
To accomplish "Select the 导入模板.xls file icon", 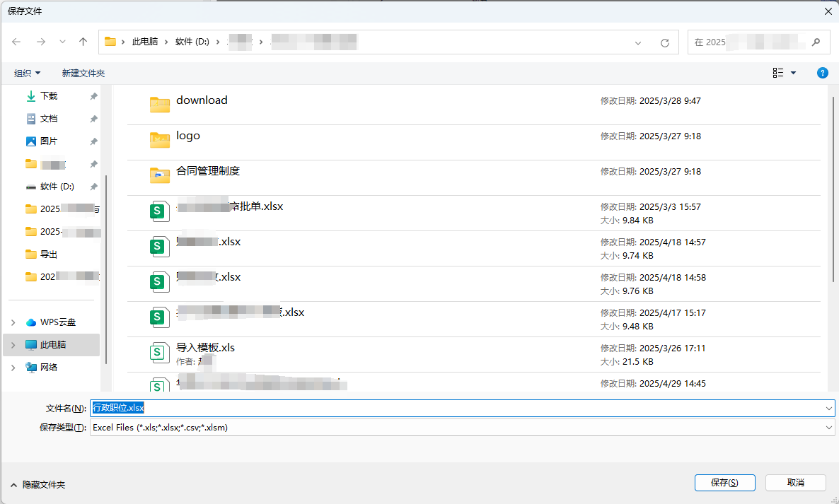I will pos(160,351).
